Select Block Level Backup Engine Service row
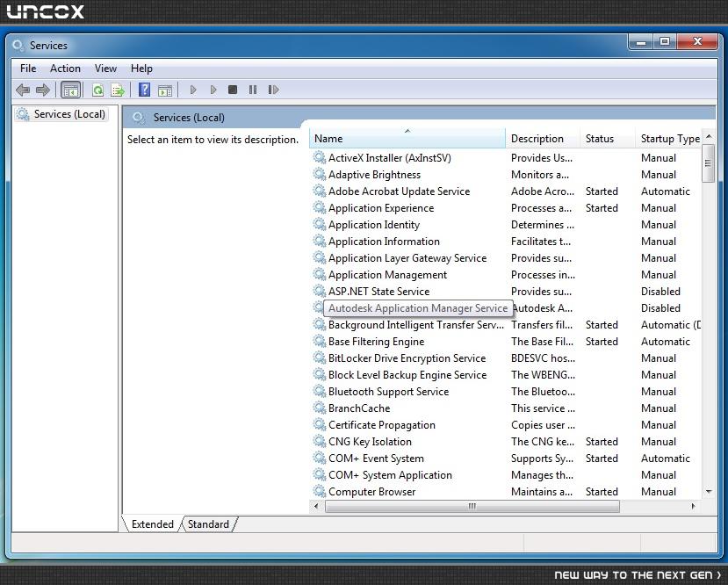This screenshot has height=585, width=728. coord(505,375)
